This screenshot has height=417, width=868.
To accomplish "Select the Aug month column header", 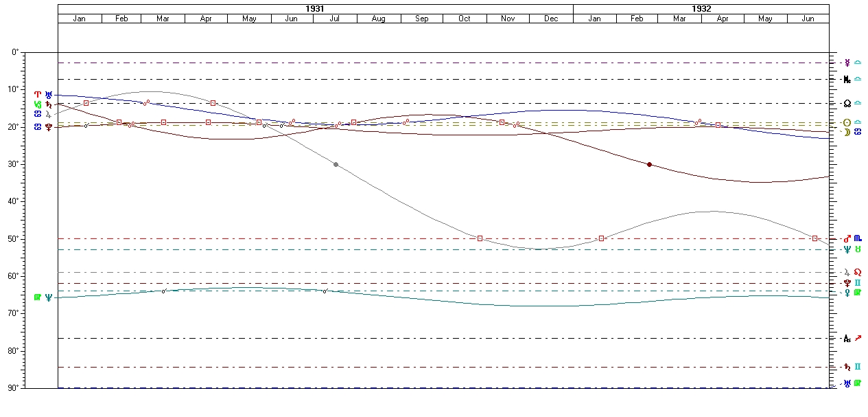I will click(x=378, y=19).
